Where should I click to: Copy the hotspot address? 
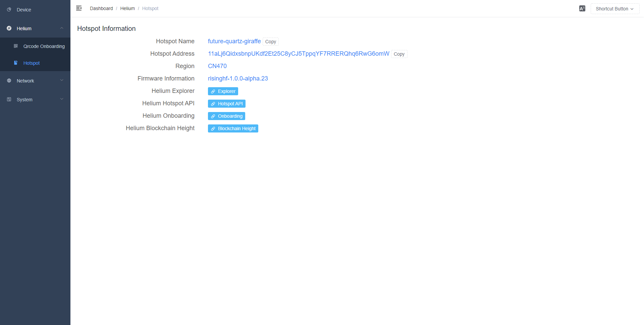coord(399,54)
